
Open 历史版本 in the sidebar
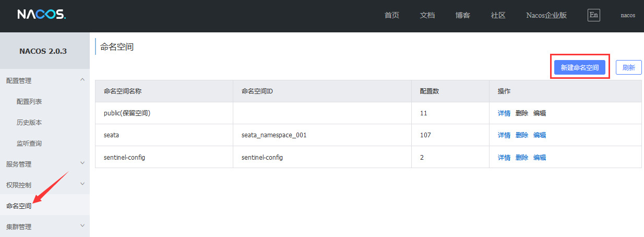[29, 122]
